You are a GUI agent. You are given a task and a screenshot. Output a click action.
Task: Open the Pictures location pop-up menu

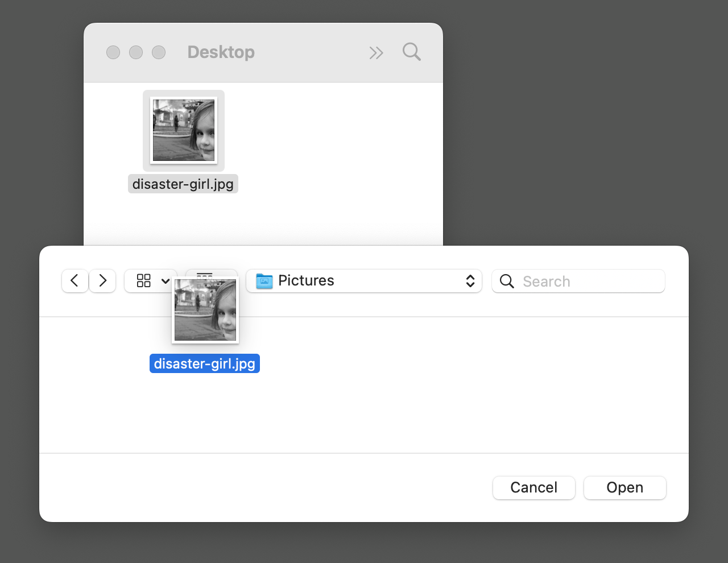pyautogui.click(x=364, y=281)
